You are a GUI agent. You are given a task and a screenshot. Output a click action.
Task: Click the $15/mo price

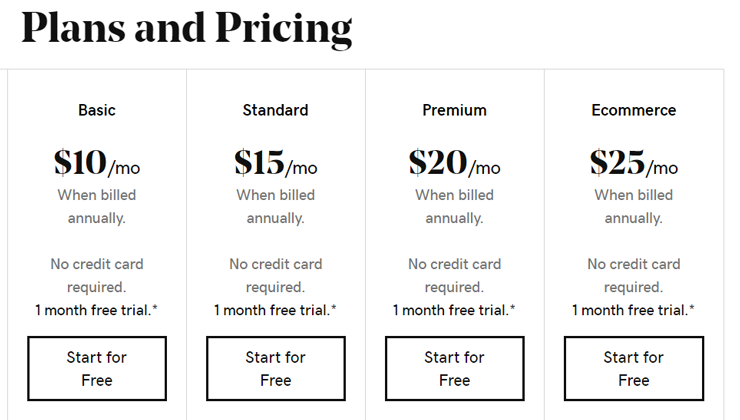point(276,163)
